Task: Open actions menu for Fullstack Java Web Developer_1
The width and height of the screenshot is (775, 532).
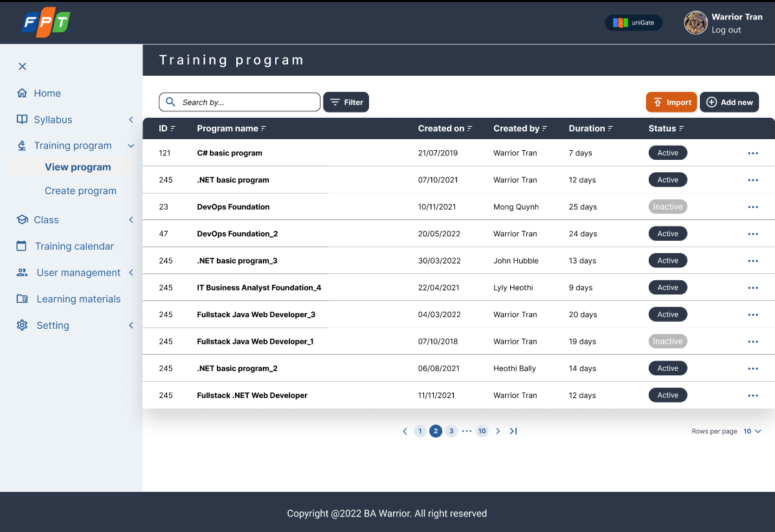Action: coord(753,342)
